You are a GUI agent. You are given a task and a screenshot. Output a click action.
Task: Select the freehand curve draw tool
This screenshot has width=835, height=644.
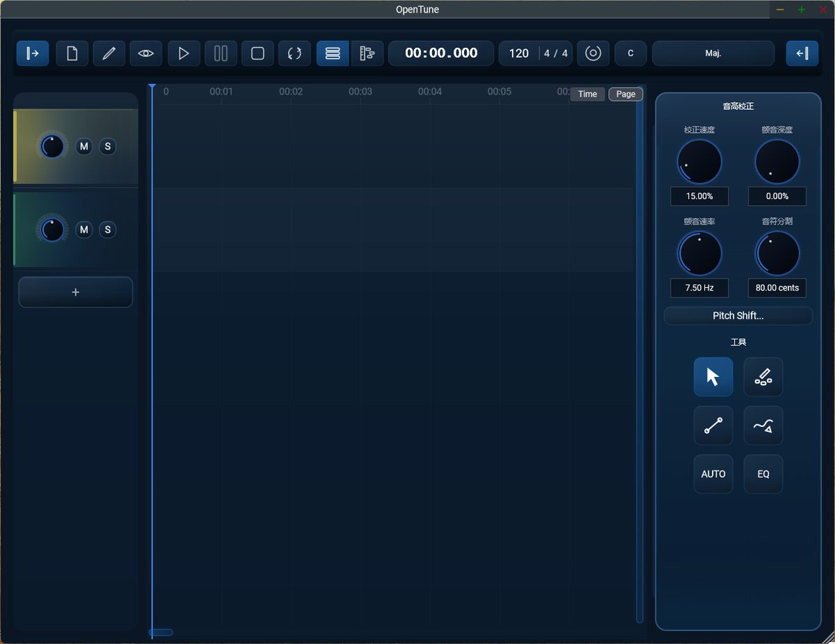[x=763, y=426]
